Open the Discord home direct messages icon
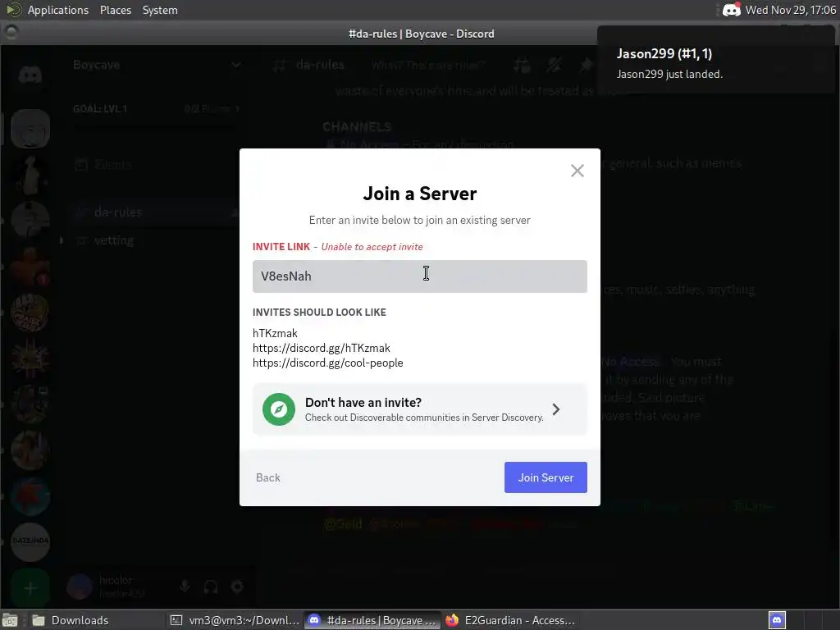The width and height of the screenshot is (840, 630). (30, 74)
